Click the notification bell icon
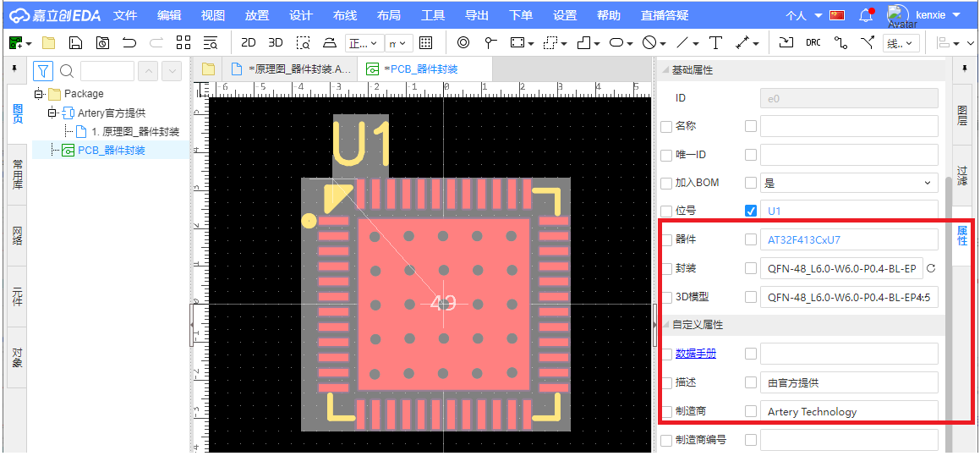This screenshot has height=456, width=980. click(x=865, y=15)
